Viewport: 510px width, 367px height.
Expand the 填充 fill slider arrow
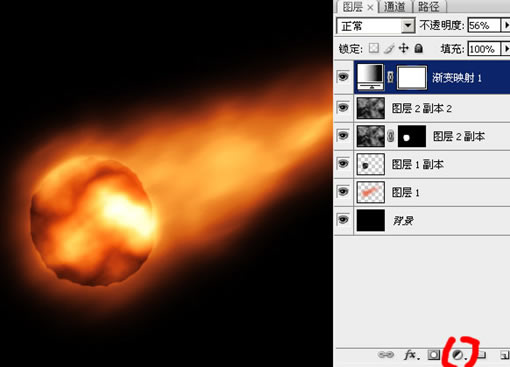506,49
